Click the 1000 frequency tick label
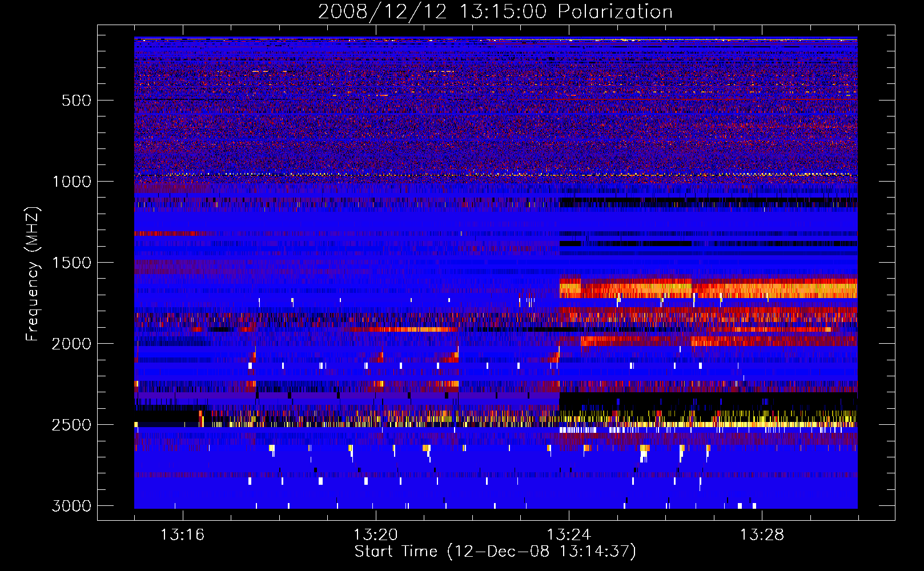 point(71,182)
